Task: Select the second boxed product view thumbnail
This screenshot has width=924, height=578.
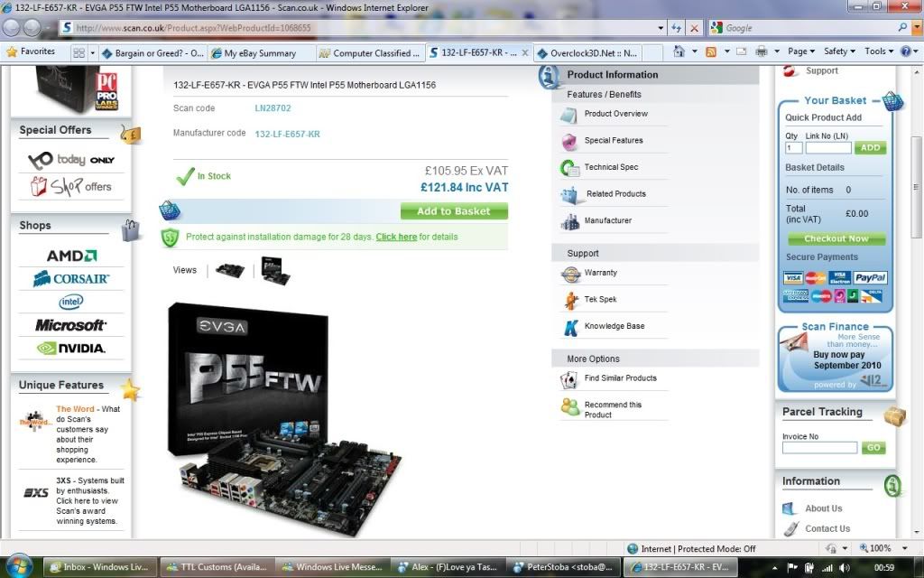Action: click(275, 271)
